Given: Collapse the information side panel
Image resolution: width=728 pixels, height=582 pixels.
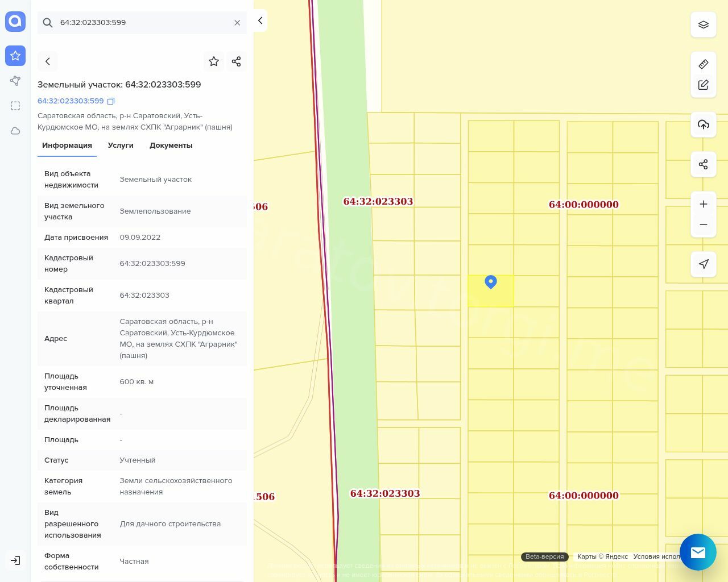Looking at the screenshot, I should tap(260, 20).
